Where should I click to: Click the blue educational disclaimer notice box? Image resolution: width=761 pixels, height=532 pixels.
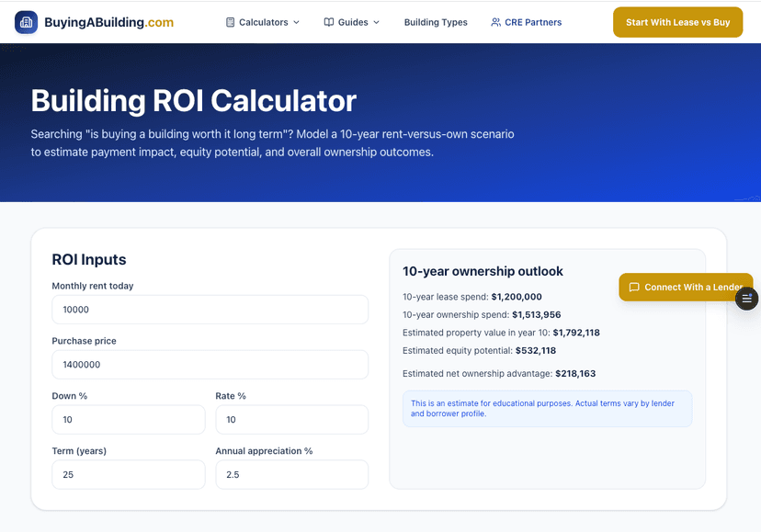tap(547, 408)
